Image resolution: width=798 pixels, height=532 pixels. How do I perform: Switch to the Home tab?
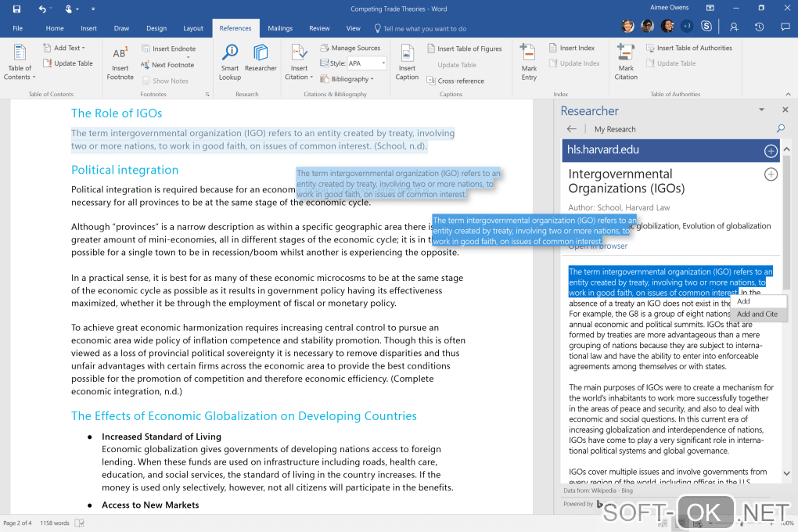click(x=55, y=28)
